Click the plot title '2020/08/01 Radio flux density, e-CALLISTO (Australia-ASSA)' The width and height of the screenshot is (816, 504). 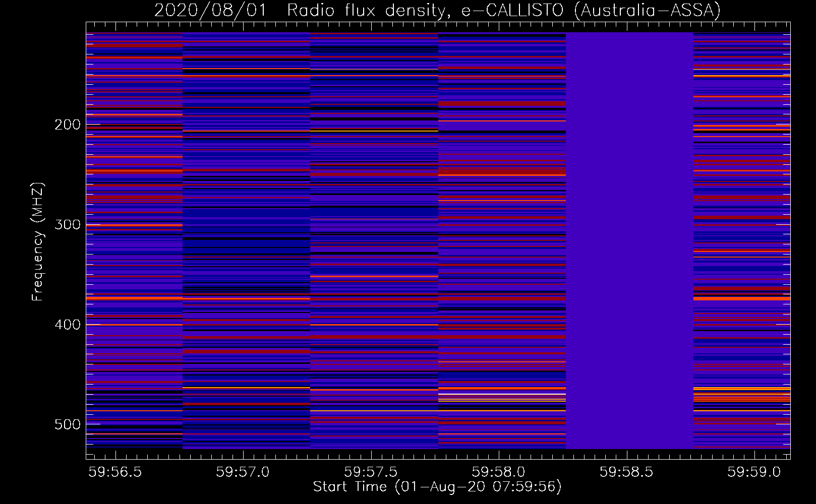pos(437,10)
